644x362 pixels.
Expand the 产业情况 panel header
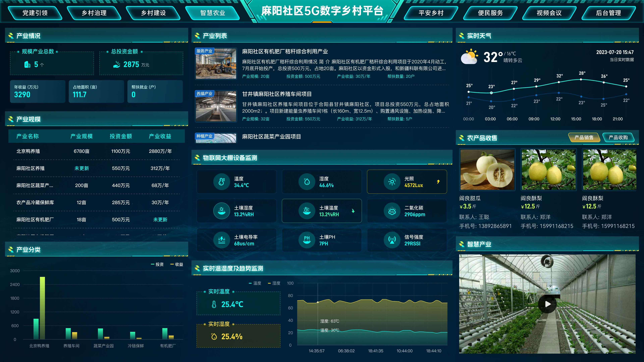(28, 36)
